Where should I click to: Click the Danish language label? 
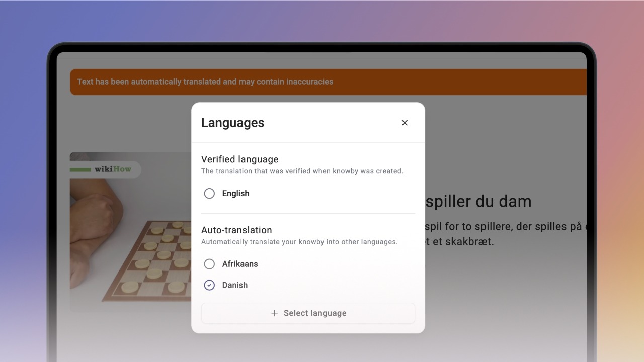coord(235,285)
